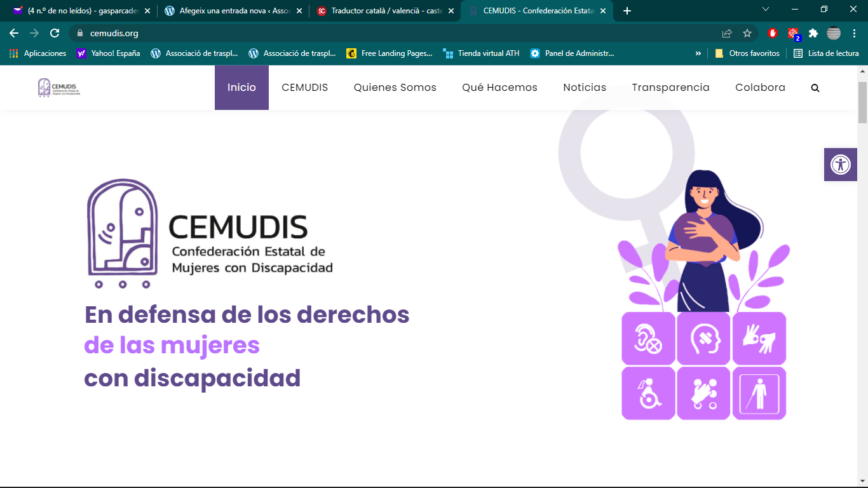Click the braille reading hand icon tile
Viewport: 868px width, 488px height.
click(703, 393)
